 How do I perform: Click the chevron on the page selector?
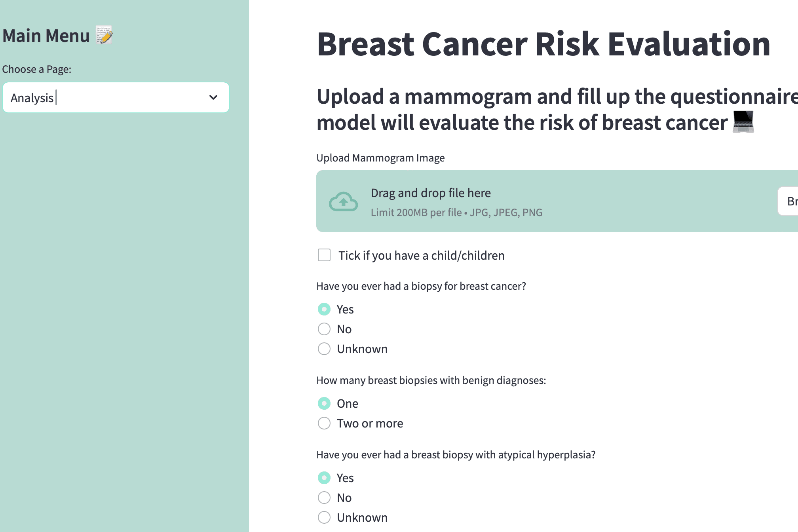(213, 97)
